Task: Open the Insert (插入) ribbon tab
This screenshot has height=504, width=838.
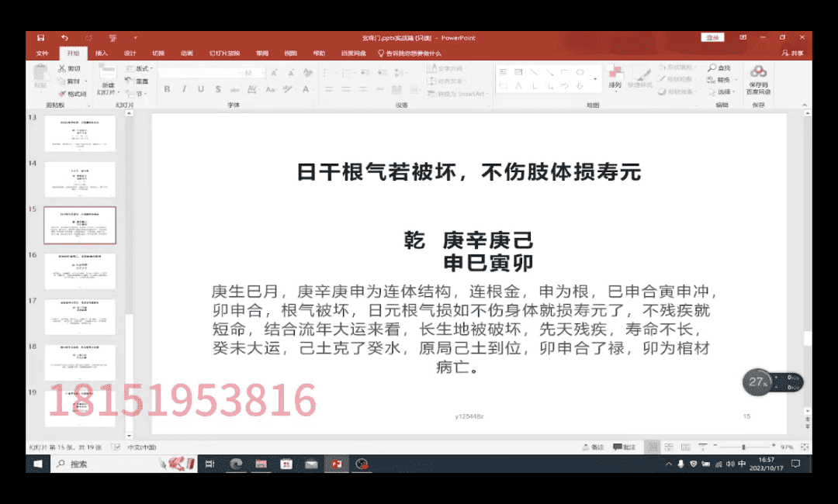Action: tap(102, 54)
